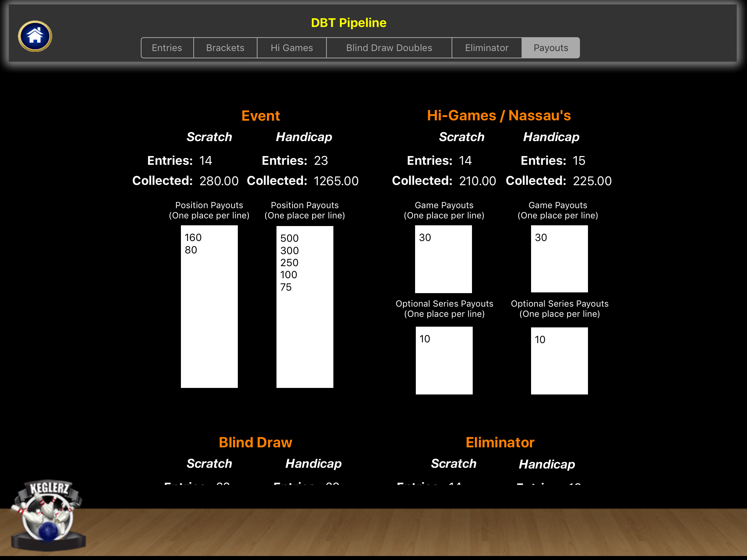Click the Hi-Games Scratch game payouts field
This screenshot has height=560, width=747.
coord(444,259)
